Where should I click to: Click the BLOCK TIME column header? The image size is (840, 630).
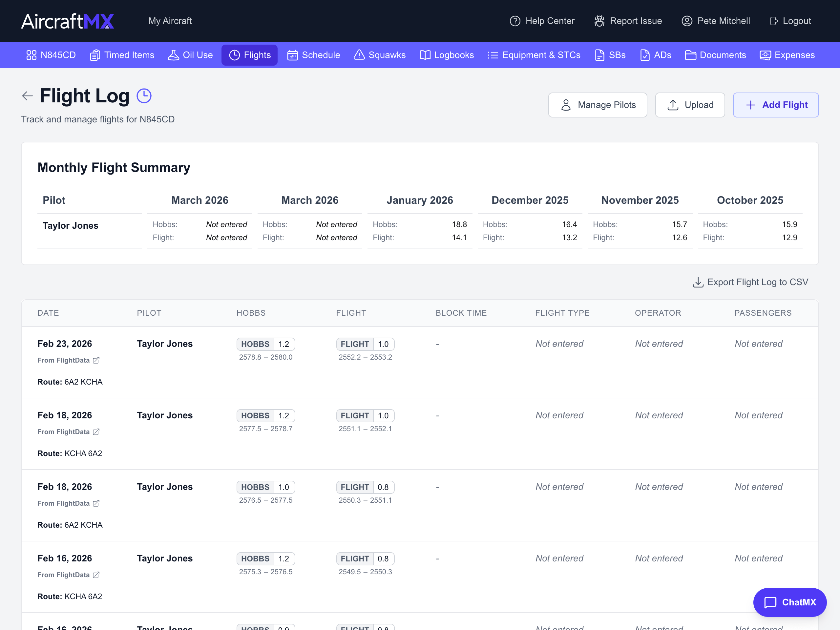click(461, 313)
